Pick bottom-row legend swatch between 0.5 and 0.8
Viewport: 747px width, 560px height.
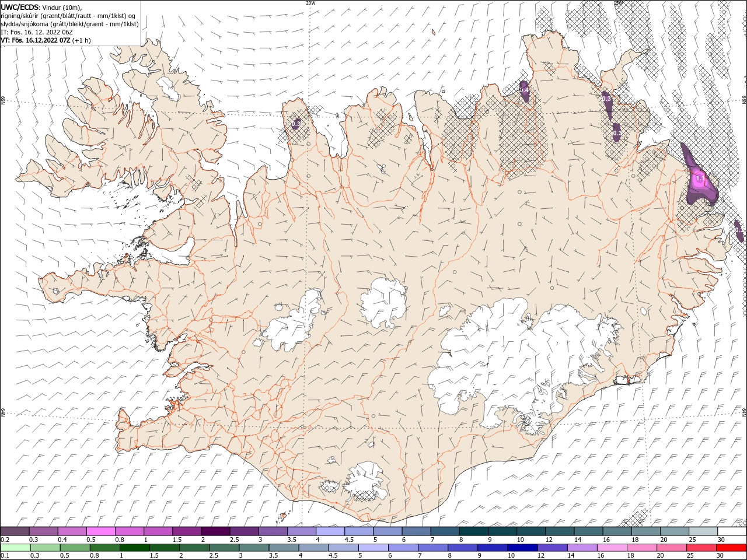click(75, 548)
